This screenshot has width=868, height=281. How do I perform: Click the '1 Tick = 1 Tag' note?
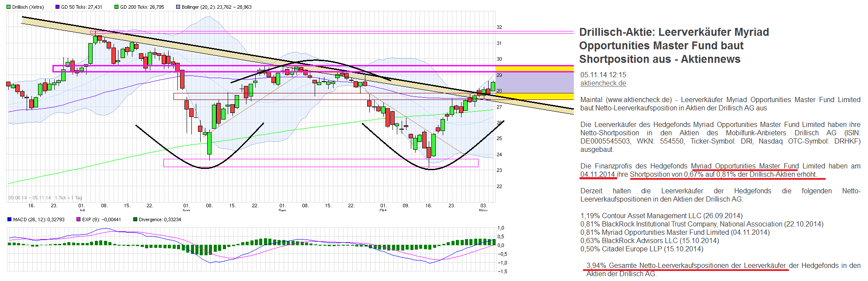tap(69, 198)
